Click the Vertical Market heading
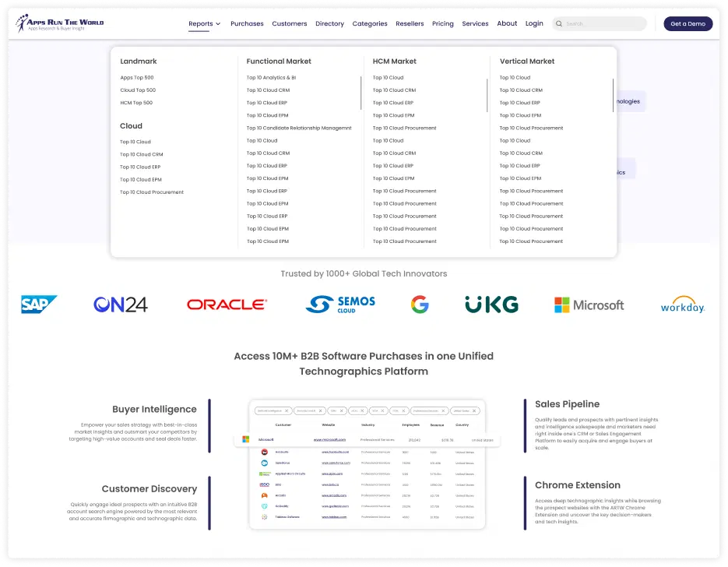The height and width of the screenshot is (567, 728). [527, 62]
